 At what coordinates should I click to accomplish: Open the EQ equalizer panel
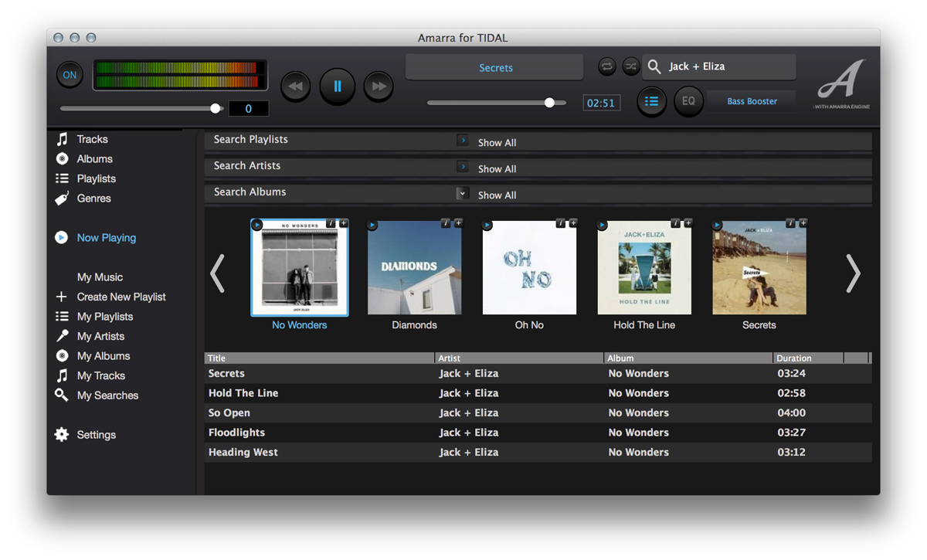pyautogui.click(x=688, y=101)
